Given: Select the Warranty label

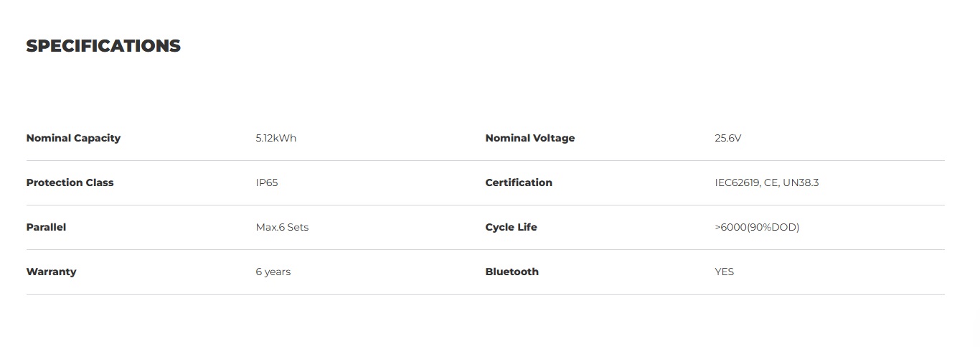Looking at the screenshot, I should (51, 272).
